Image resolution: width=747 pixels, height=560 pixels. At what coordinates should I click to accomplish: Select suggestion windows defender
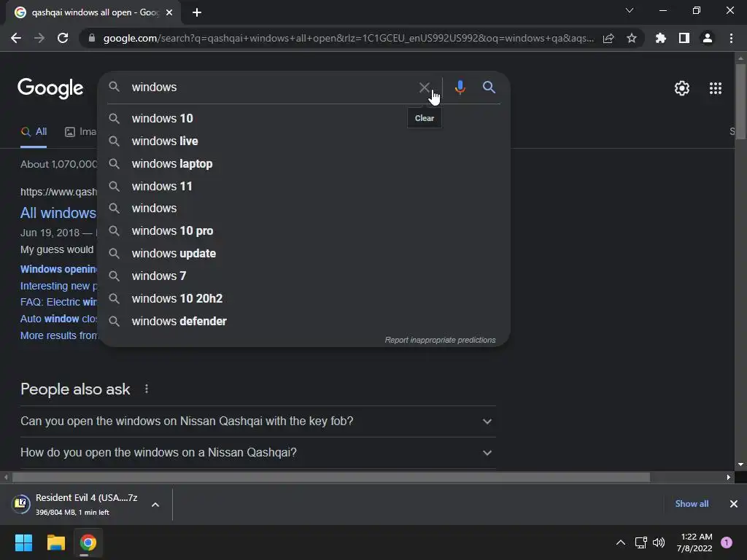pos(303,321)
